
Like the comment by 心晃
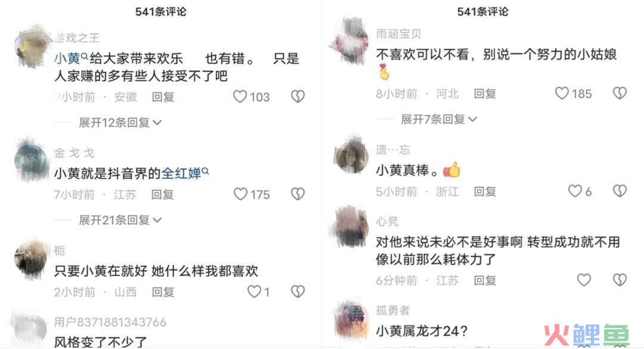pos(584,280)
